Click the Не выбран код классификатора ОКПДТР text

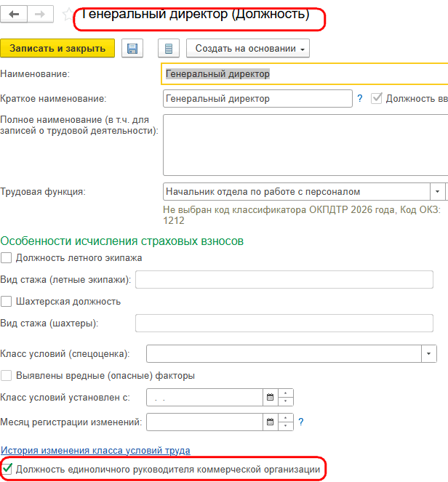301,215
